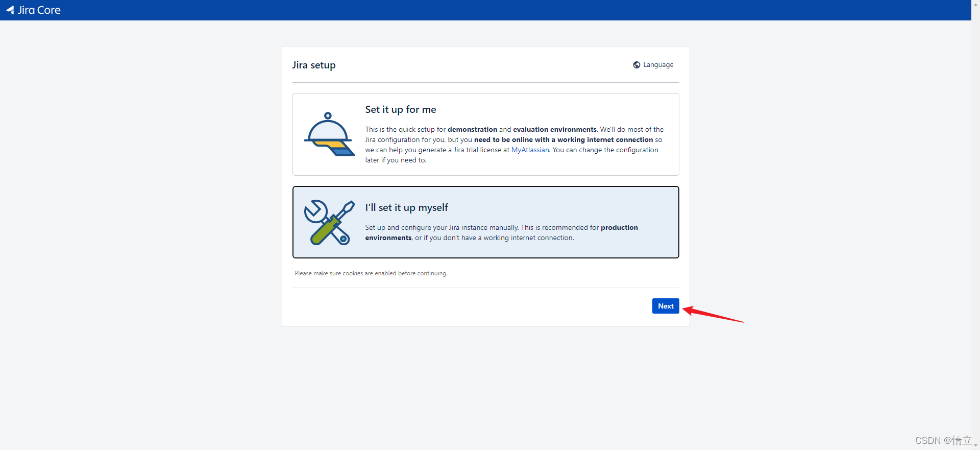980x450 pixels.
Task: Open the MyAtlassian link
Action: [x=530, y=150]
